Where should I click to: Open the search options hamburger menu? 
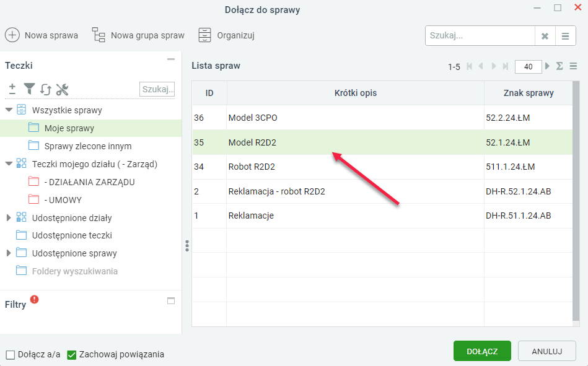click(x=566, y=36)
